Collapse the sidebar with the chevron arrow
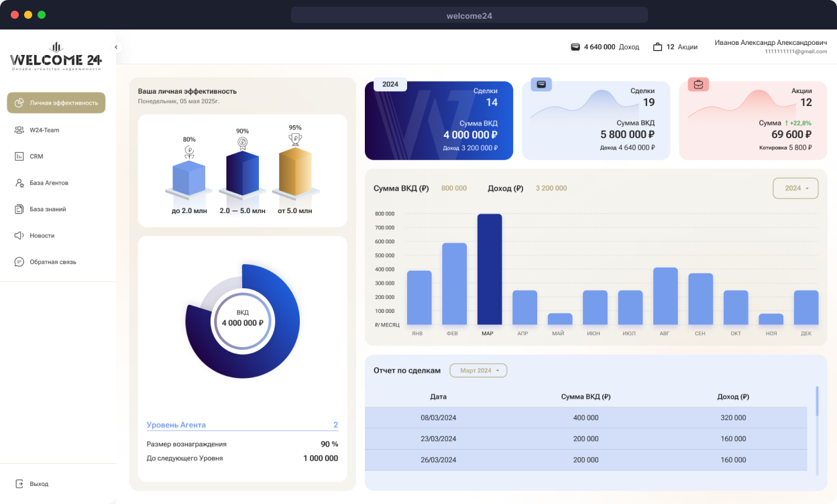 pyautogui.click(x=116, y=47)
